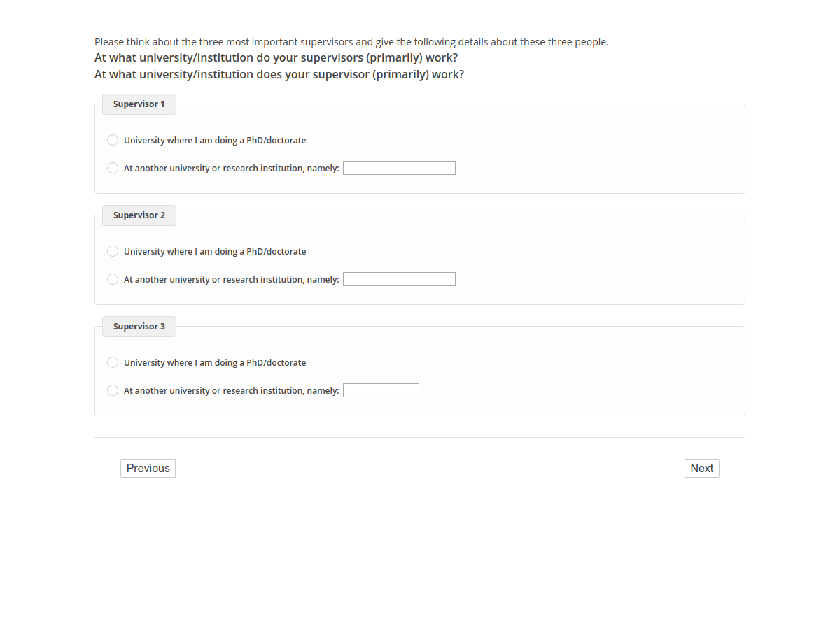The image size is (840, 617).
Task: Select Supervisor 1 'University where I am doing' radio button
Action: pos(113,140)
